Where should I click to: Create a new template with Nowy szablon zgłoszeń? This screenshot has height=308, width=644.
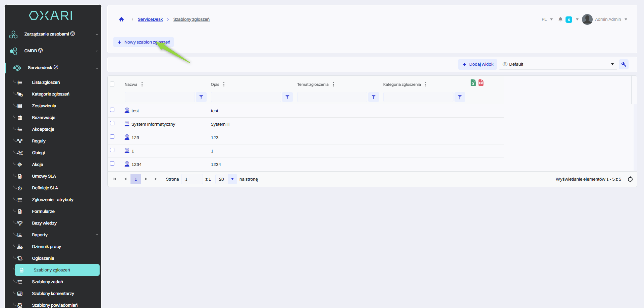144,42
